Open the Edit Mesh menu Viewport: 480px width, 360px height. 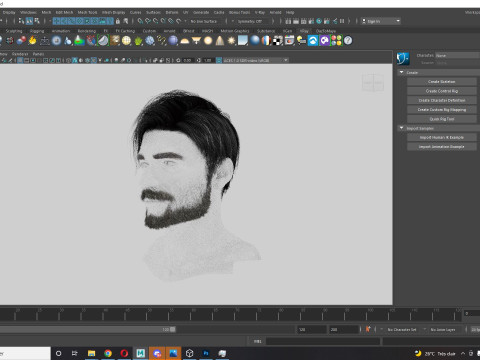[x=64, y=12]
